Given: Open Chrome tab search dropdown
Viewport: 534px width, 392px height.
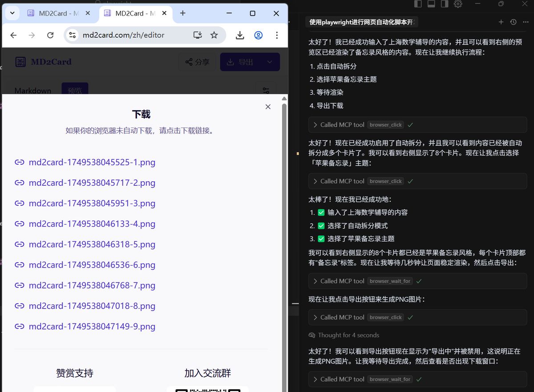Looking at the screenshot, I should click(12, 13).
